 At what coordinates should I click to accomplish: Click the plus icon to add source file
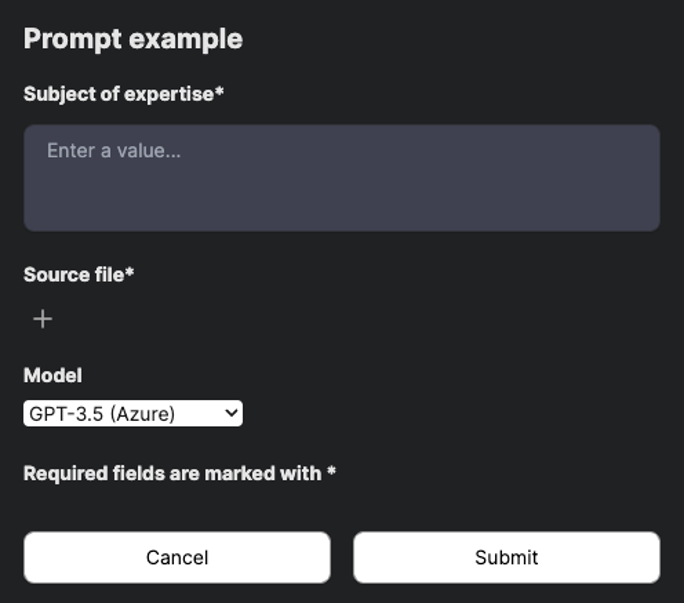(x=42, y=319)
